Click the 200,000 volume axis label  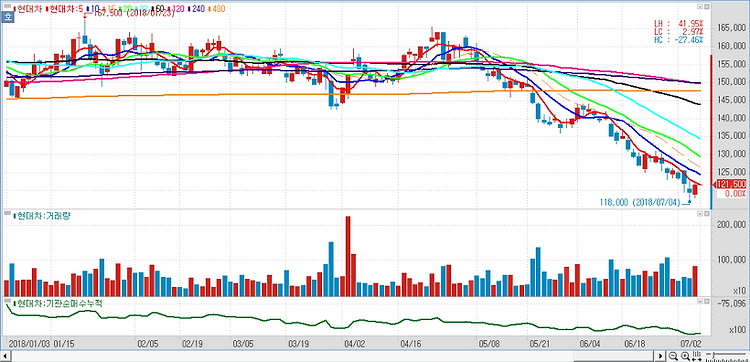coord(730,224)
